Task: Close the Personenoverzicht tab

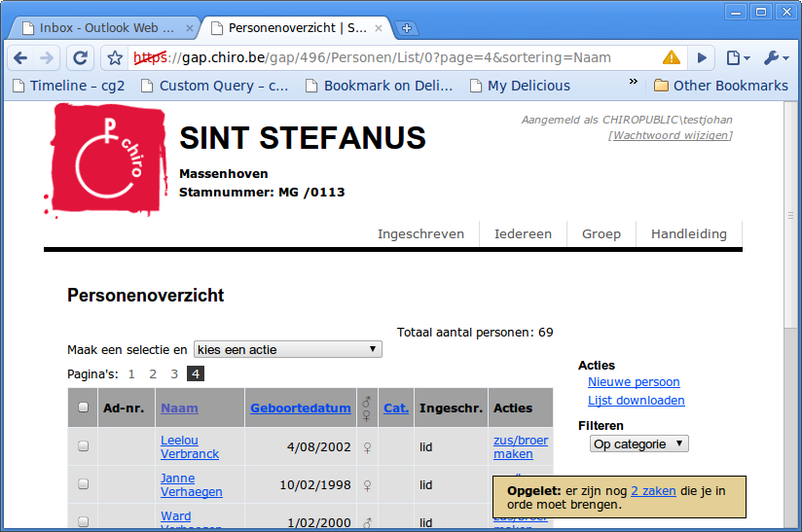Action: (x=379, y=28)
